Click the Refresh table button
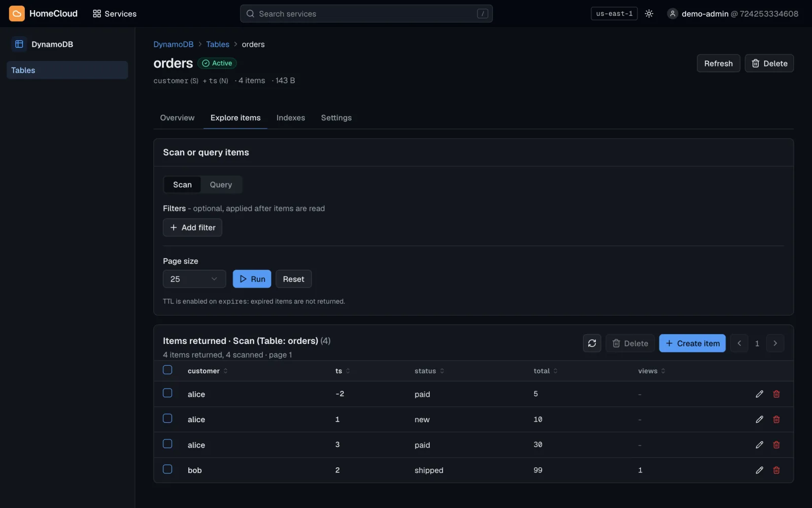The width and height of the screenshot is (812, 508). click(x=718, y=63)
